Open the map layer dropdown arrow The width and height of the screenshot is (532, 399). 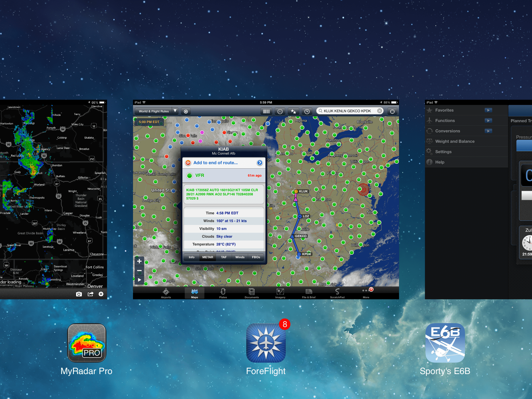point(175,111)
